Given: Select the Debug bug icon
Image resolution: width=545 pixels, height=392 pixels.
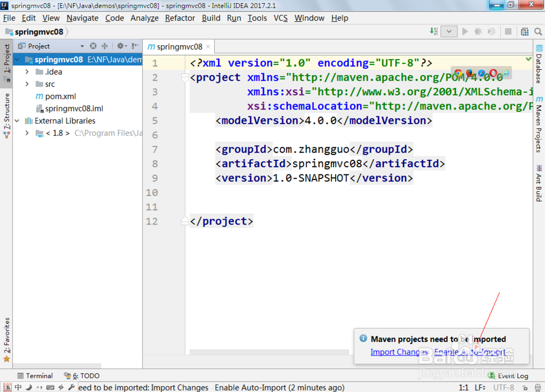Looking at the screenshot, I should point(477,31).
